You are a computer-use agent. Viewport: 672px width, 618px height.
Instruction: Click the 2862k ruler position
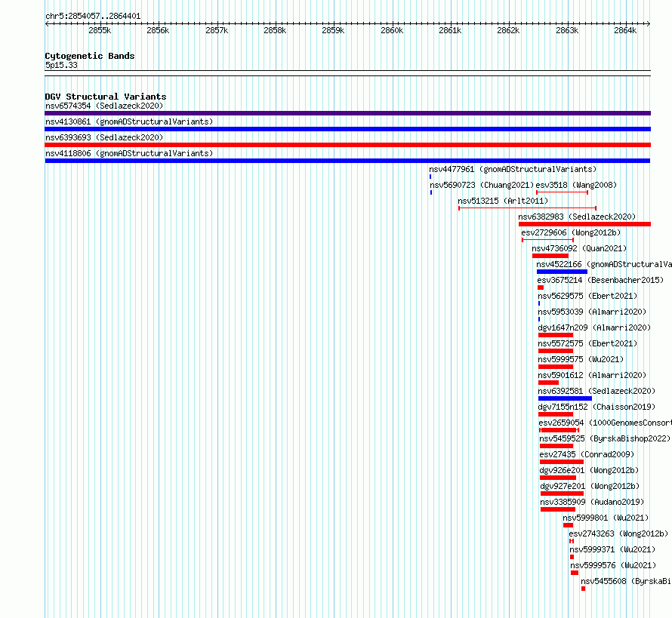point(508,30)
